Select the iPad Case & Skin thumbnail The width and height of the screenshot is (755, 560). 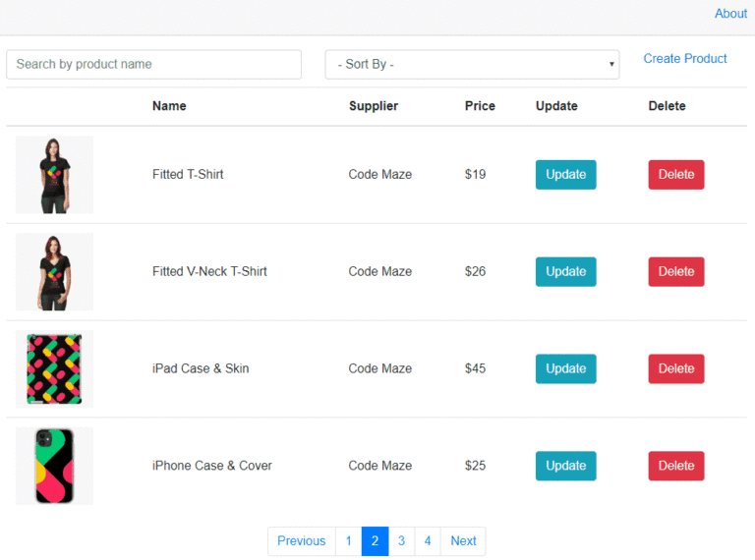[x=54, y=368]
